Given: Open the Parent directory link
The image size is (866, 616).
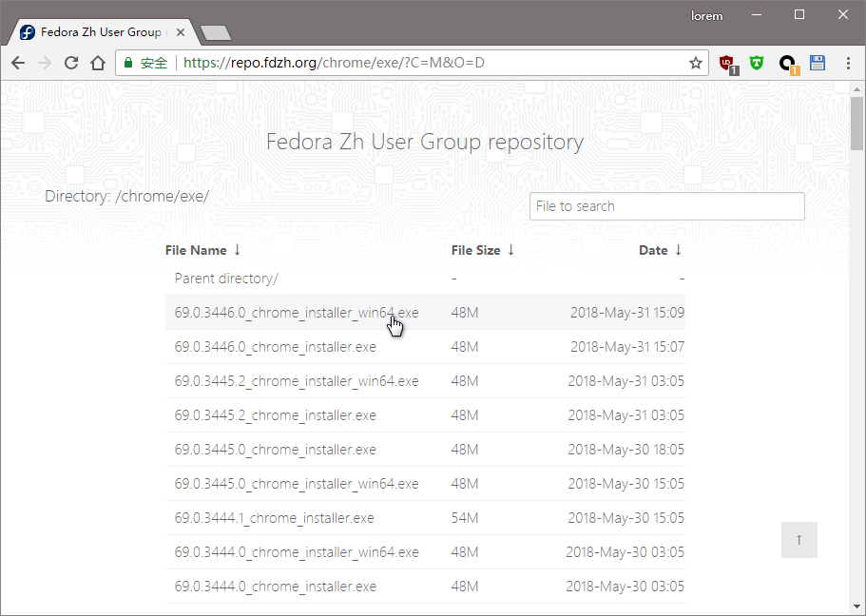Looking at the screenshot, I should point(226,279).
